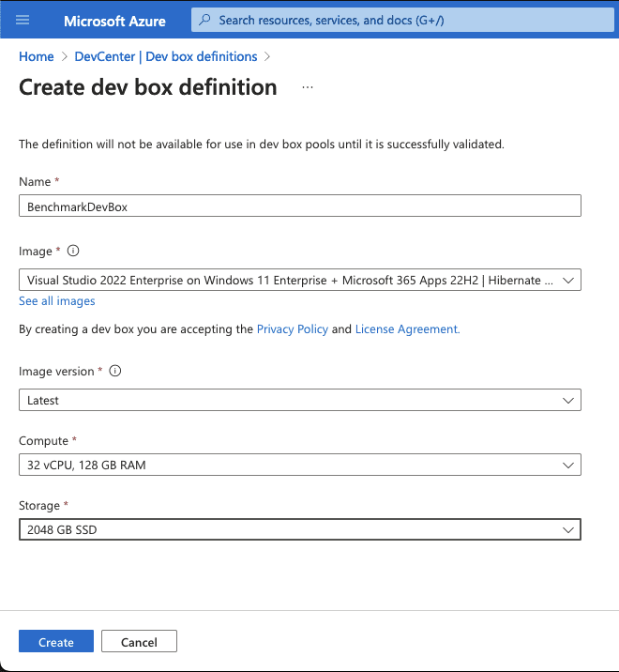Go to Home in the breadcrumb
This screenshot has width=619, height=672.
pyautogui.click(x=36, y=56)
